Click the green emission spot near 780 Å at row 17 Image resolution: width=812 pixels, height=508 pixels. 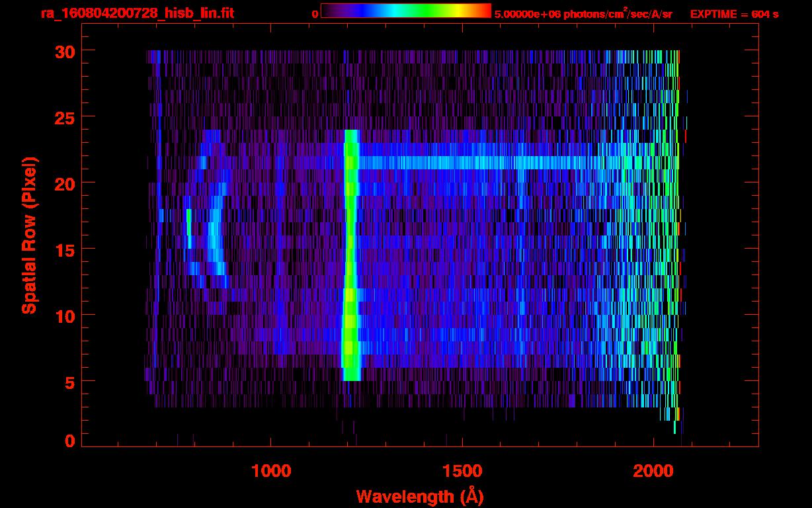[189, 229]
